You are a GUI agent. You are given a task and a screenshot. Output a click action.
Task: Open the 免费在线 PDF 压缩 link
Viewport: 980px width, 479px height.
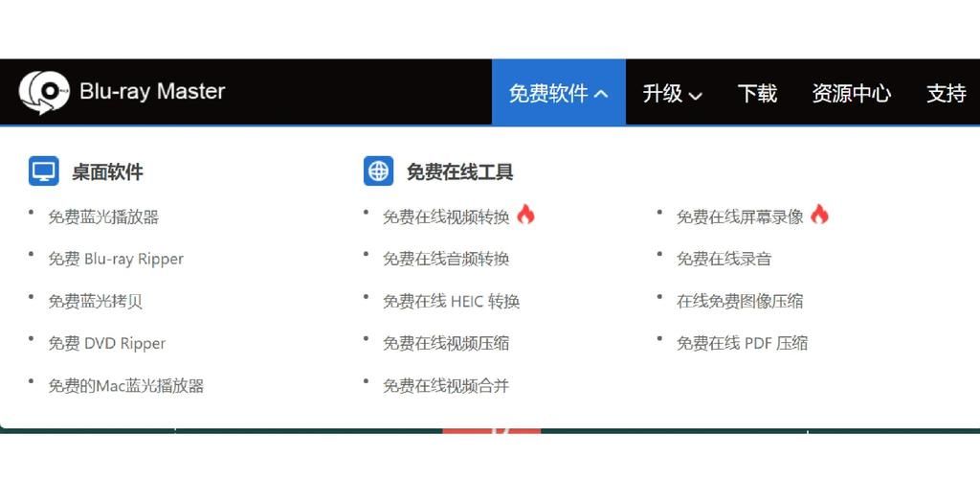[x=743, y=343]
